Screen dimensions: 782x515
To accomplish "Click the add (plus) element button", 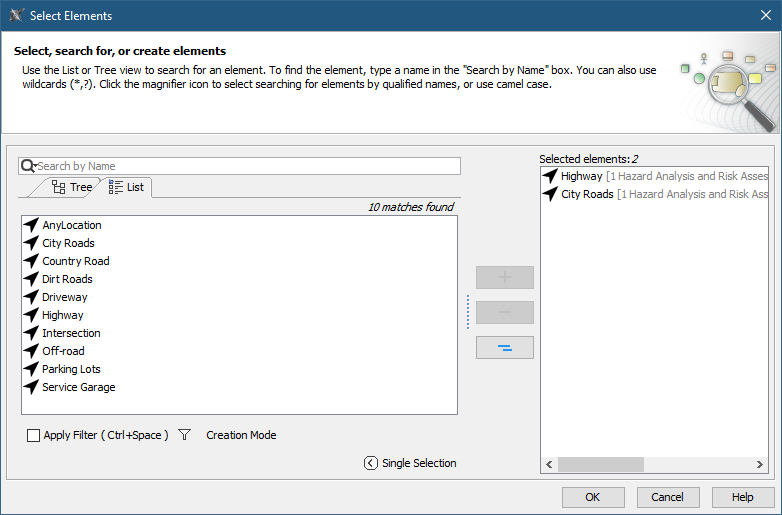I will coord(505,277).
